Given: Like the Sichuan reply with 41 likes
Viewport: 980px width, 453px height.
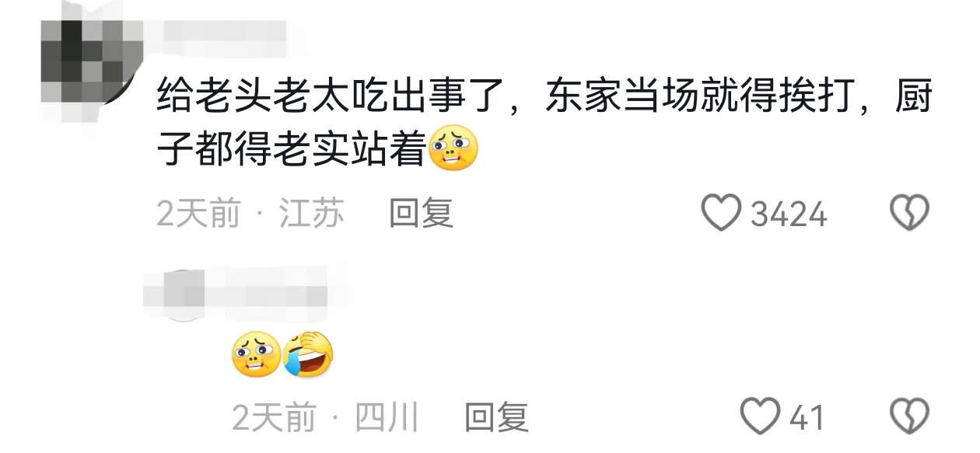Looking at the screenshot, I should [x=760, y=416].
